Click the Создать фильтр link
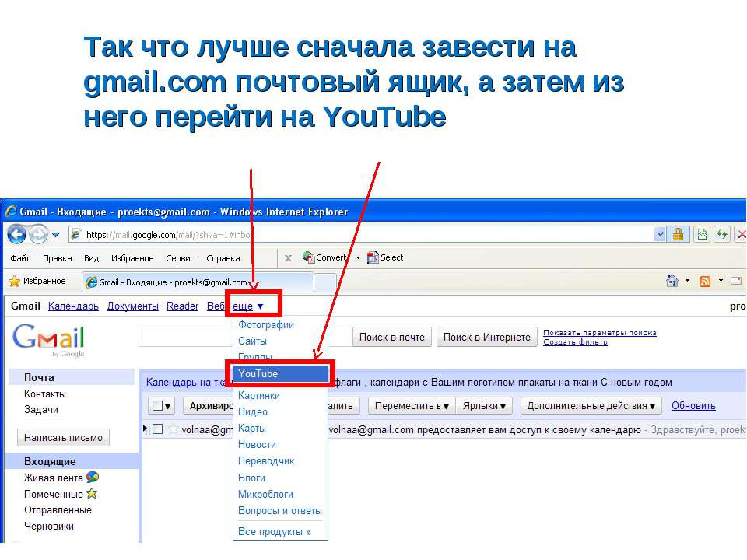This screenshot has width=747, height=560. 576,342
